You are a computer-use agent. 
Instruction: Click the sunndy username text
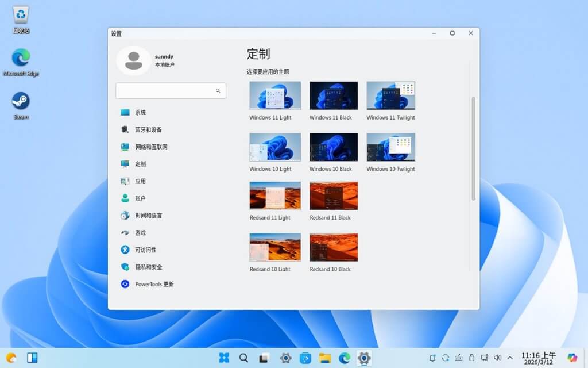[164, 57]
